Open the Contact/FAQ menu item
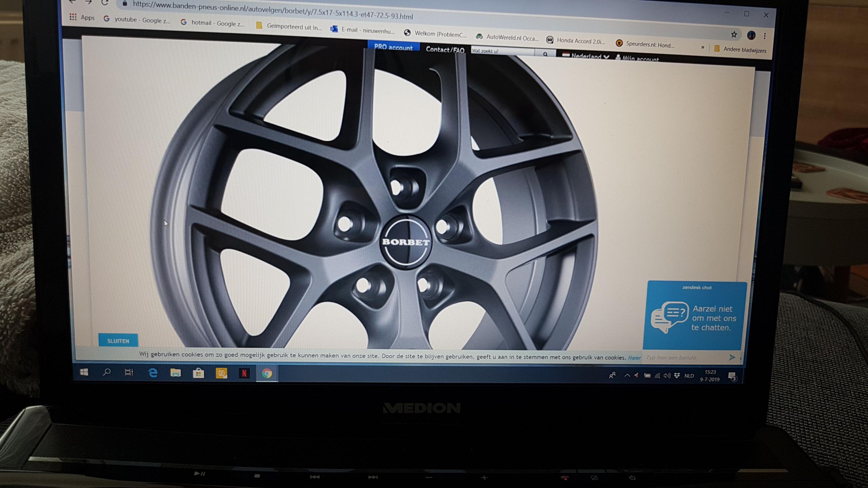The image size is (868, 488). tap(445, 50)
